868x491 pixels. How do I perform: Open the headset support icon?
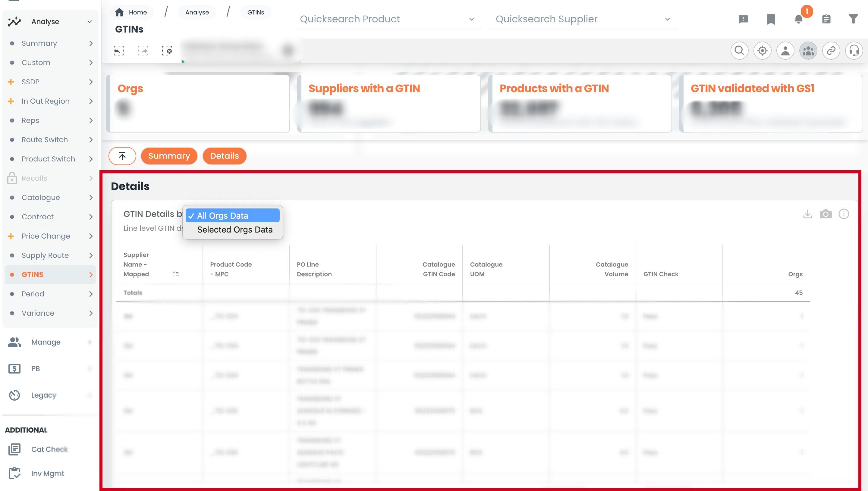tap(854, 51)
